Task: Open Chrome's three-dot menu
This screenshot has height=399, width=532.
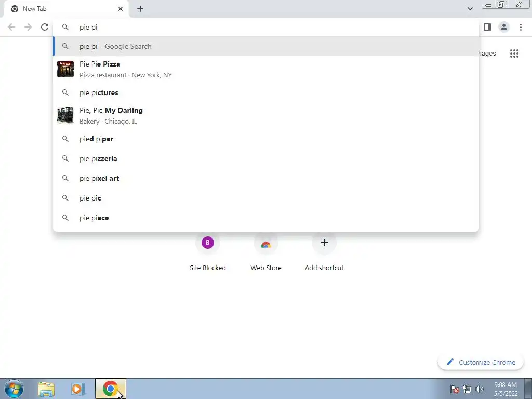Action: click(521, 27)
